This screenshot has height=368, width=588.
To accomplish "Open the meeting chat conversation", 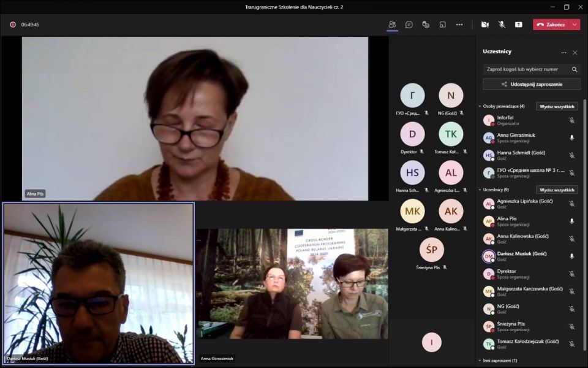I will click(409, 25).
